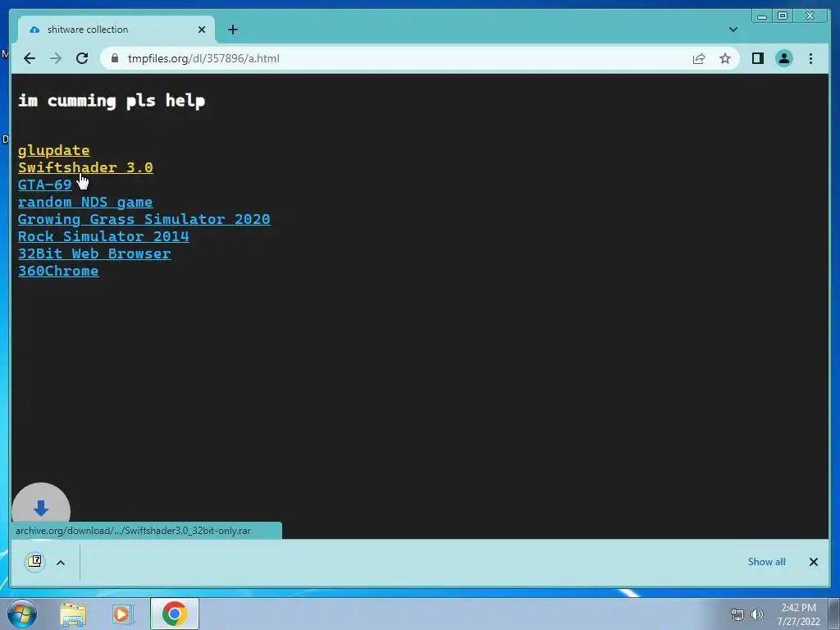The height and width of the screenshot is (630, 840).
Task: Open the glupdate link
Action: (53, 151)
